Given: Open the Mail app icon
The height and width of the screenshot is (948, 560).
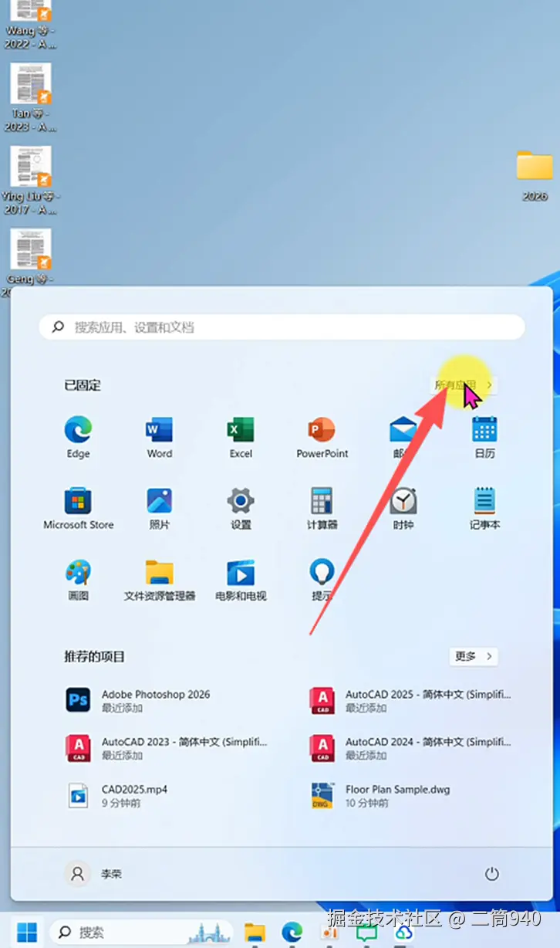Looking at the screenshot, I should (403, 436).
